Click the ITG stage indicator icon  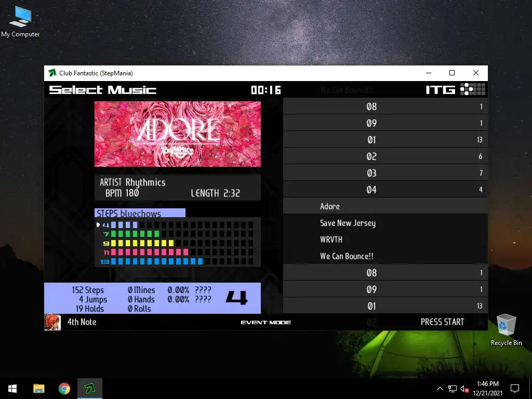click(x=473, y=89)
